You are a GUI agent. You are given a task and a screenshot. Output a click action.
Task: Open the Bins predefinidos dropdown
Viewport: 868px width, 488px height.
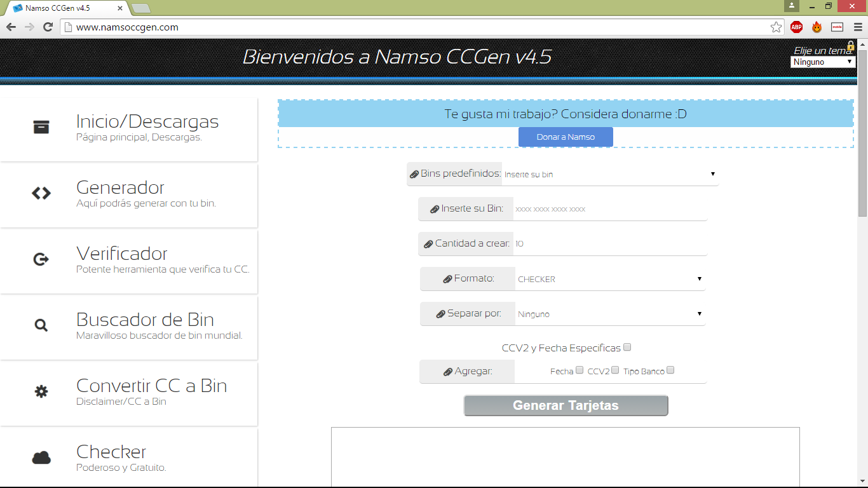610,174
